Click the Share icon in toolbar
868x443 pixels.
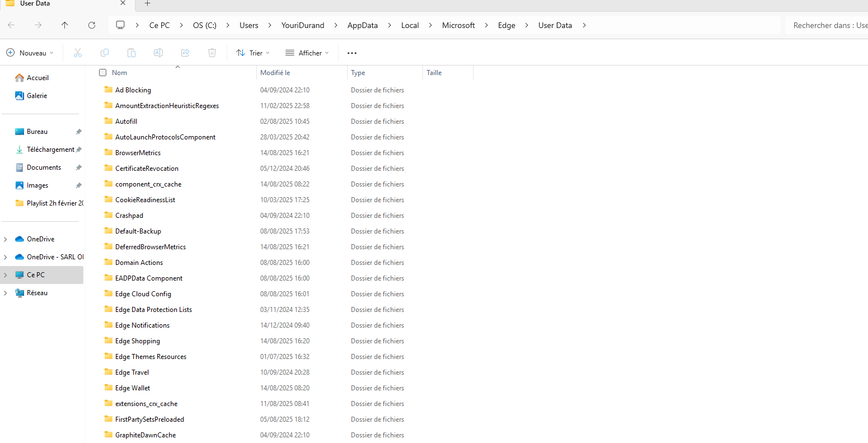185,53
